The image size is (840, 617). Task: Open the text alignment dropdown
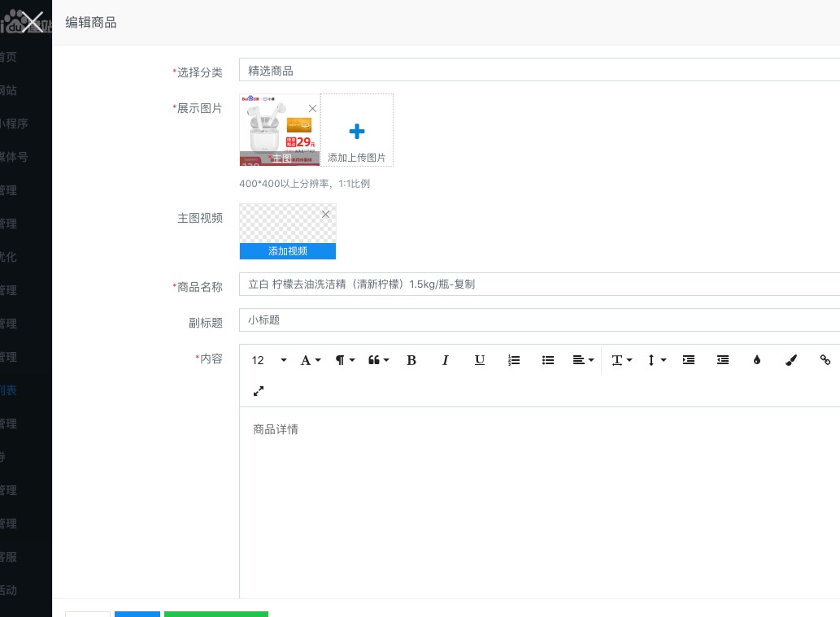(582, 360)
